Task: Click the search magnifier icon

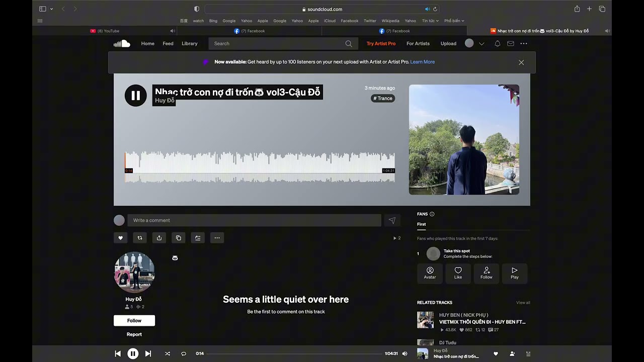Action: (349, 44)
